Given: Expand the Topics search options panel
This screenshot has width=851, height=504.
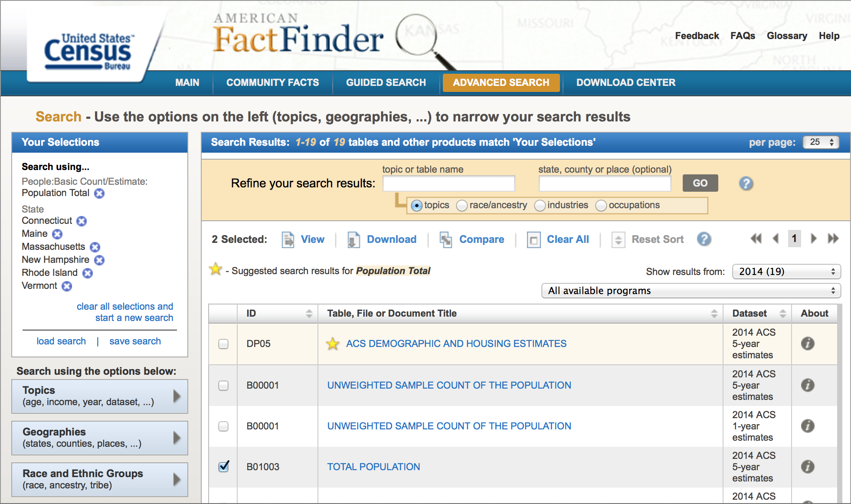Looking at the screenshot, I should coord(100,396).
